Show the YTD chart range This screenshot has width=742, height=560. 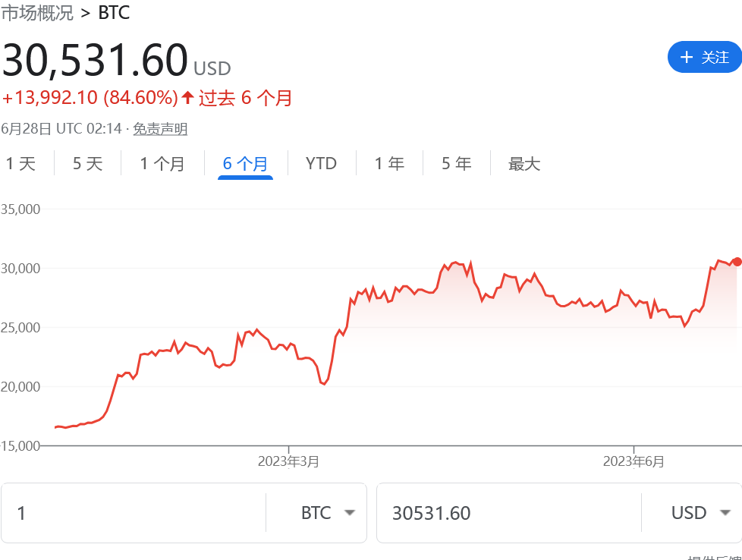click(x=321, y=164)
